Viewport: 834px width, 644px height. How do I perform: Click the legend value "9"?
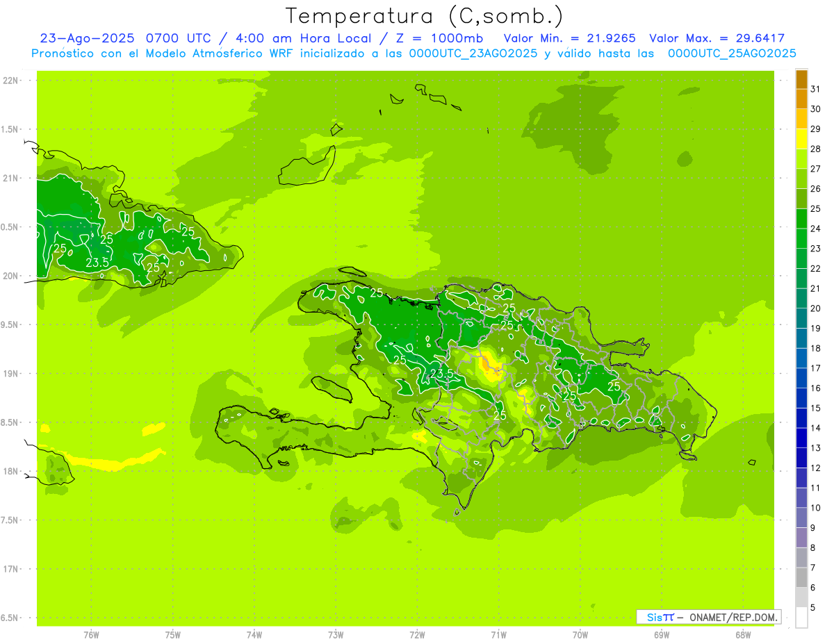812,528
